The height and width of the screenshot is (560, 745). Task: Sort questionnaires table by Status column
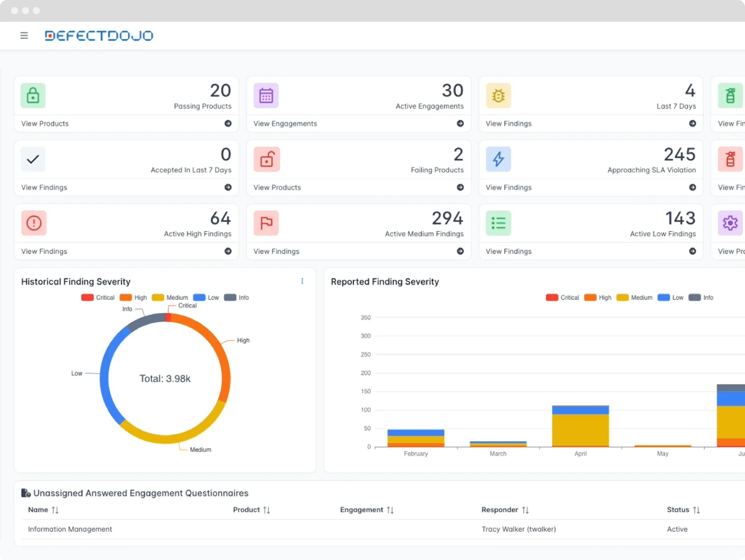pos(696,510)
